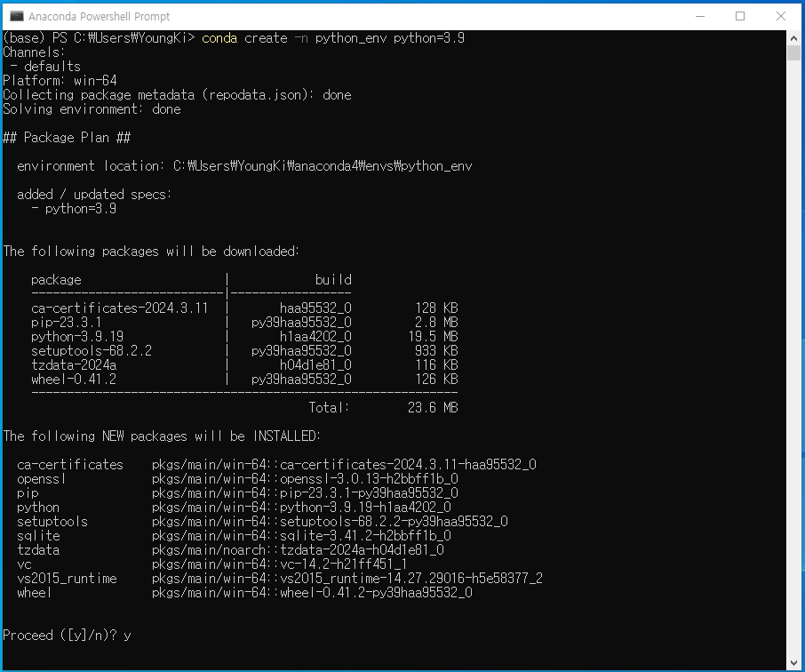Click the 'Collecting package metadata (repodata.json): done' line
Viewport: 805px width, 672px height.
[x=177, y=95]
